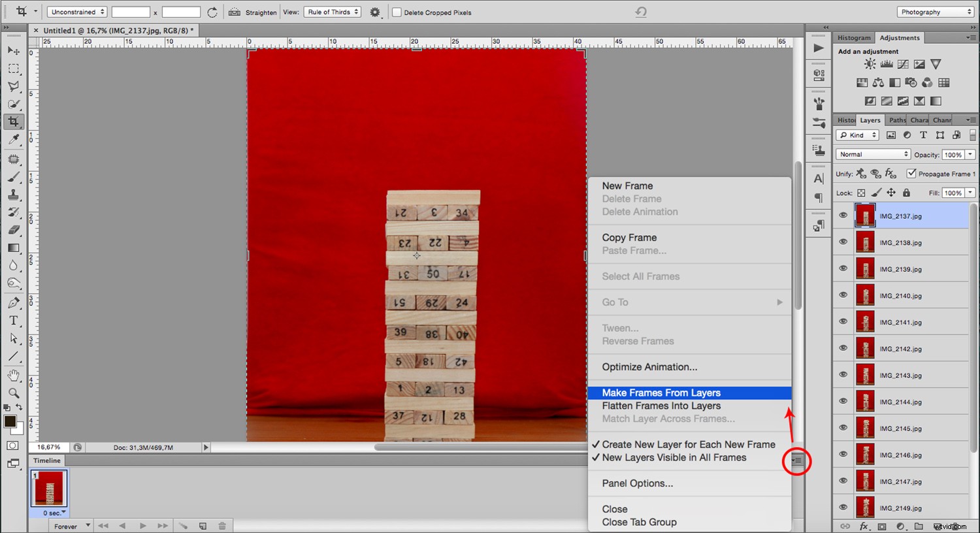Choose Make Frames From Layers

coord(661,393)
